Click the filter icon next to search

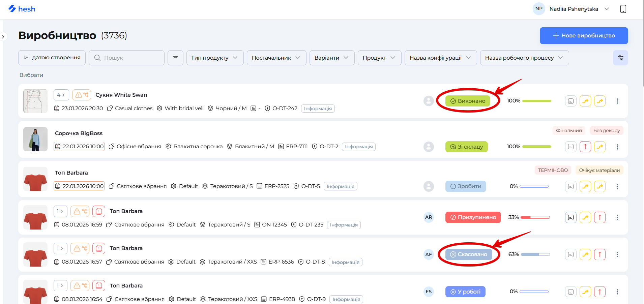coord(175,58)
